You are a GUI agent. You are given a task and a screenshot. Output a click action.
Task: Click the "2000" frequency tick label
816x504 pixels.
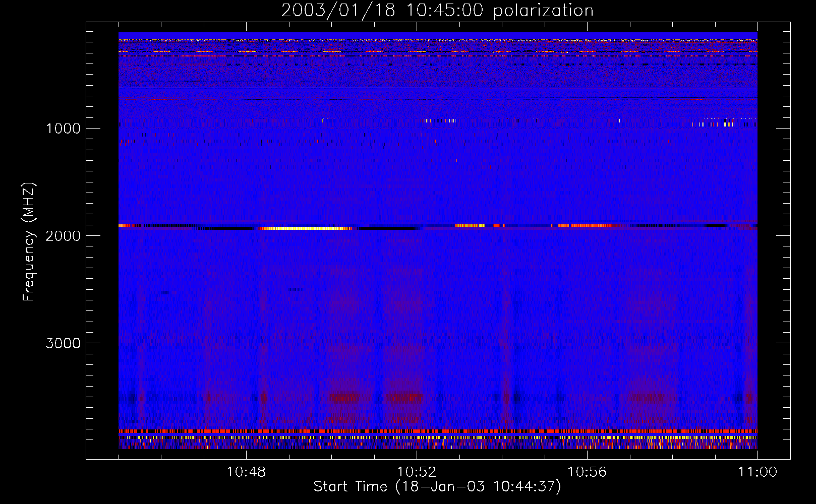coord(63,235)
